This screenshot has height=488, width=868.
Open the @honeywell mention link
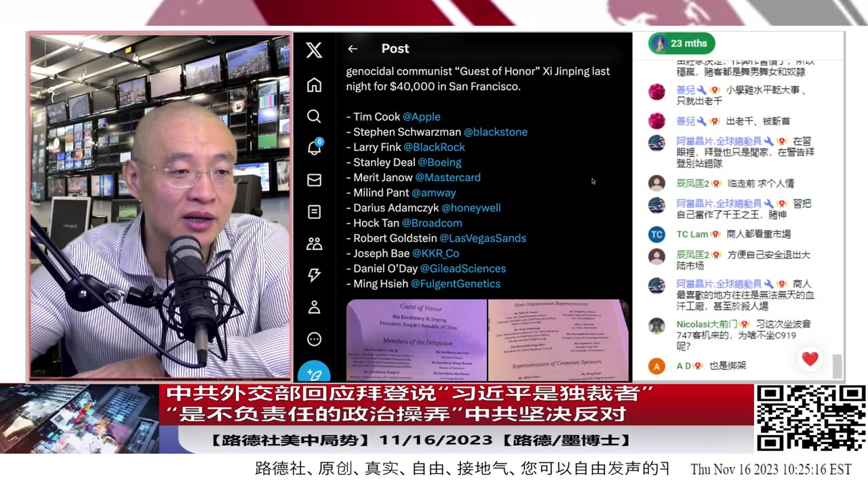pos(471,208)
